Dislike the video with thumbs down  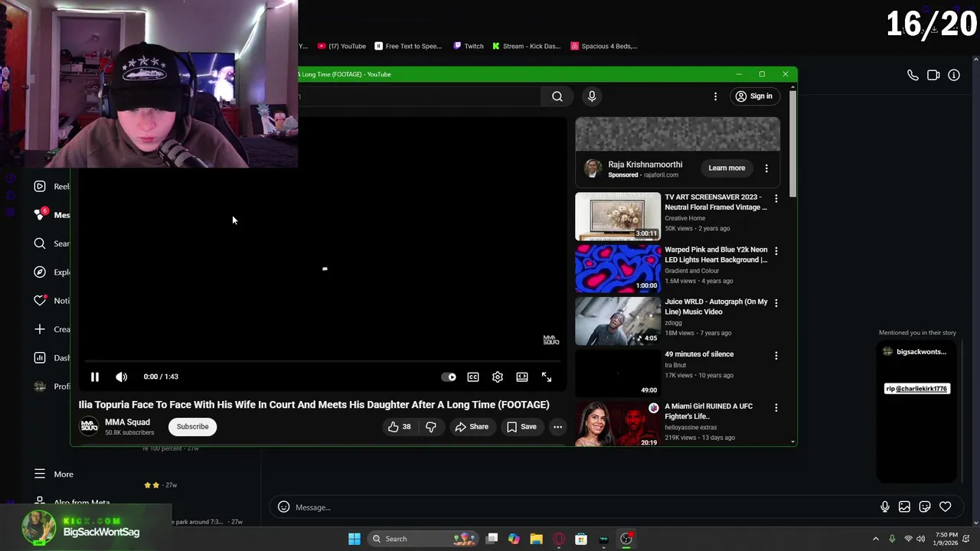click(431, 426)
